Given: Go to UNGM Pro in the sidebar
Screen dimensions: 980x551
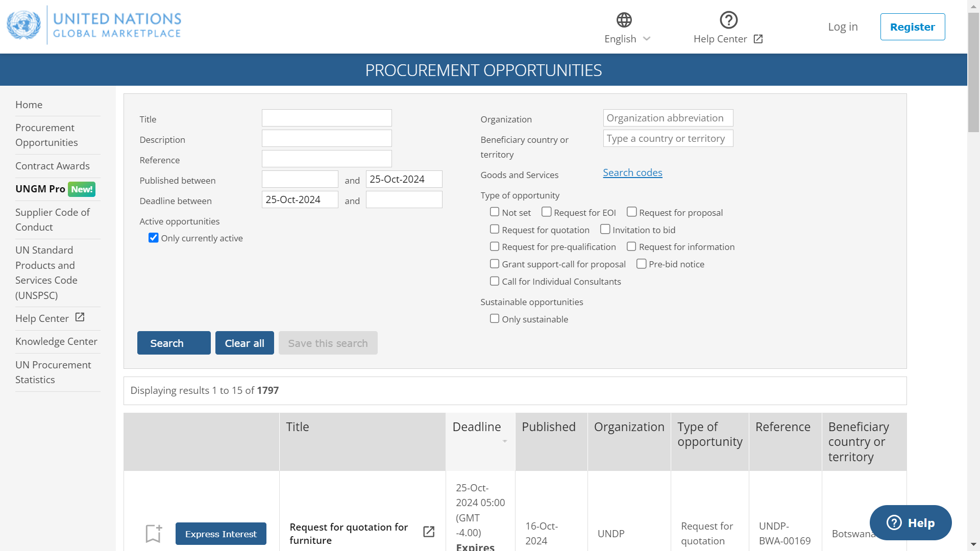Looking at the screenshot, I should click(41, 189).
